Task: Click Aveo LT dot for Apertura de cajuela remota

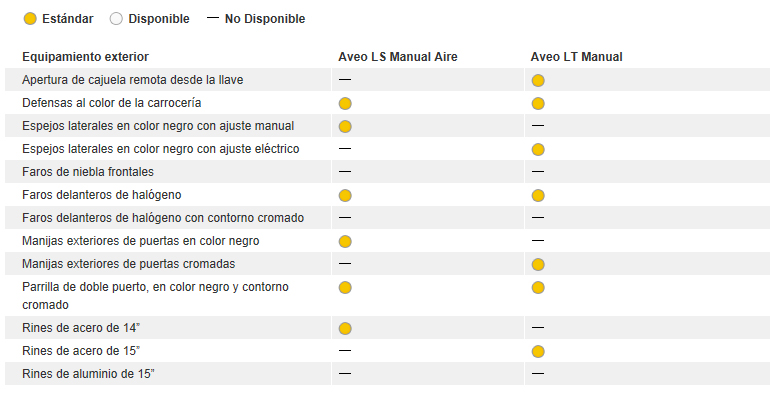Action: 538,80
